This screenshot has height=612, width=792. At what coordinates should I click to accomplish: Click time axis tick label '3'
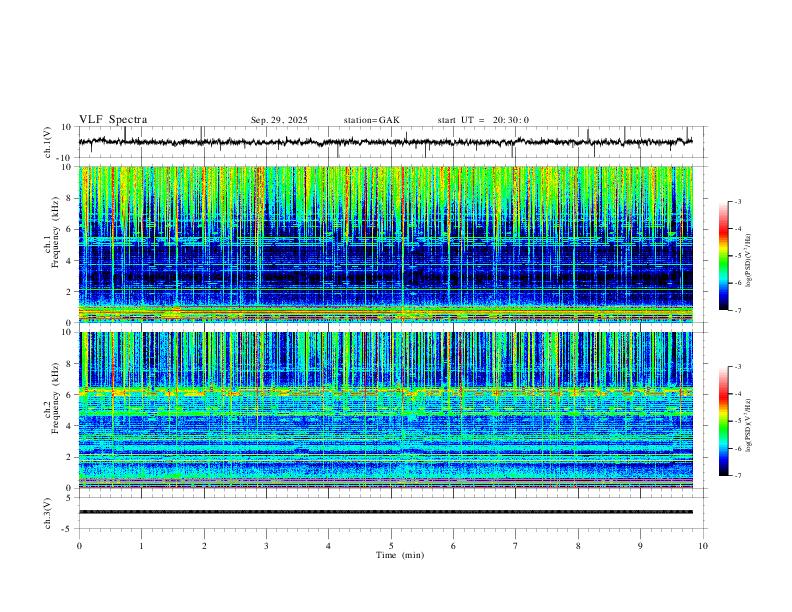tap(266, 546)
